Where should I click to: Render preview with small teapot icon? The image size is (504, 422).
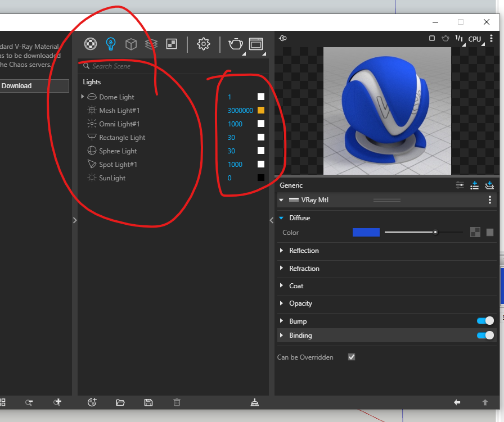[x=445, y=39]
